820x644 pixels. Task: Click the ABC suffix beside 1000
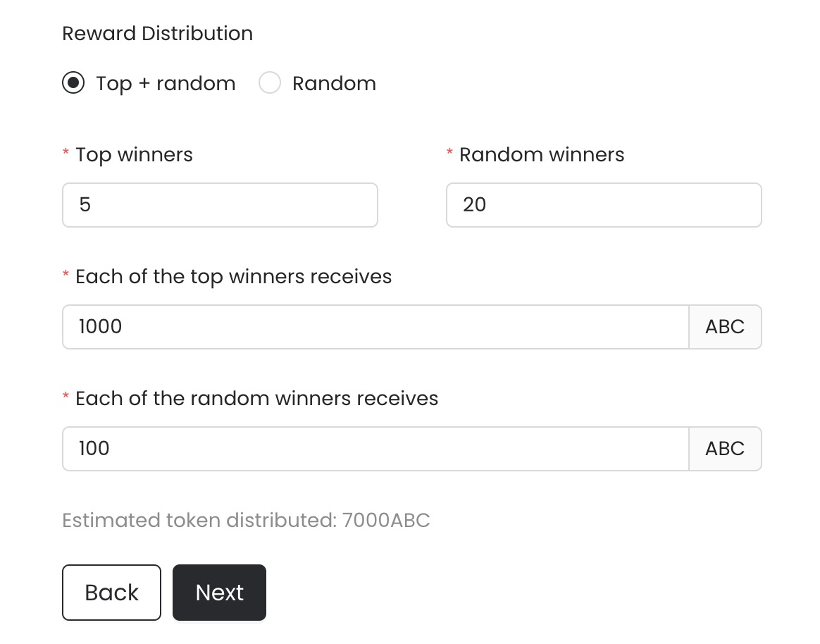(725, 327)
